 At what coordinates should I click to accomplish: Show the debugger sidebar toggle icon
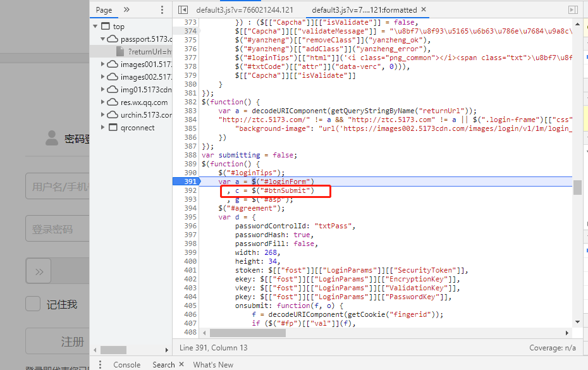point(573,9)
